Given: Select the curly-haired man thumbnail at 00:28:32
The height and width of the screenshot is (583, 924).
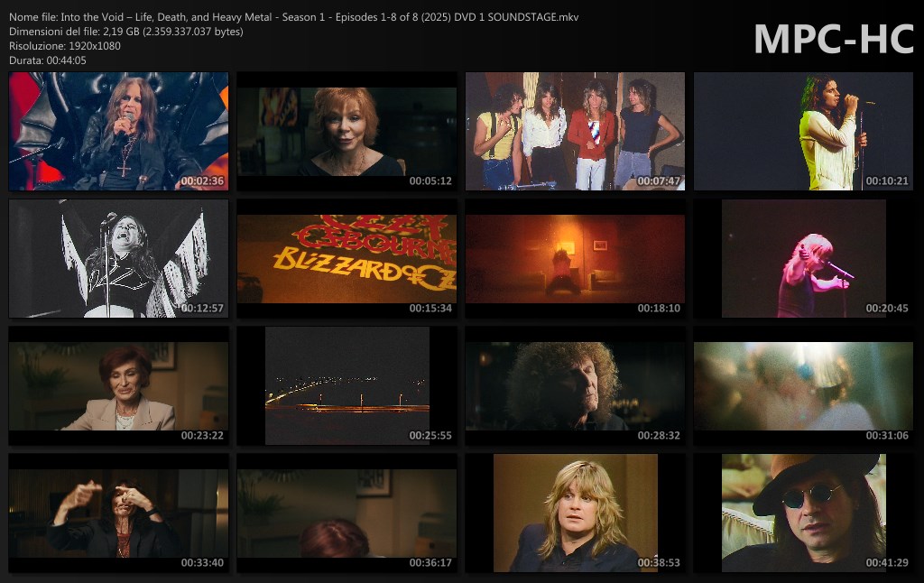Looking at the screenshot, I should click(x=575, y=386).
